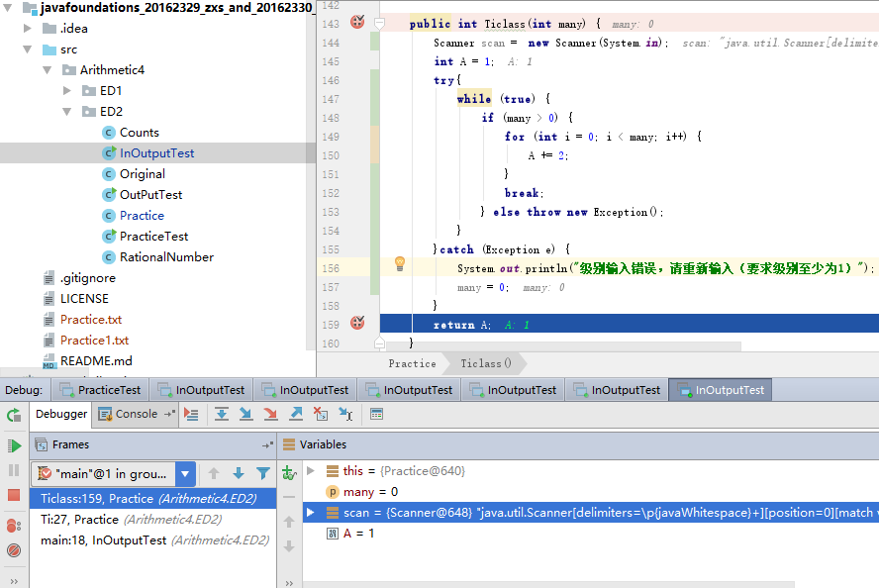Open OutPutTest class file
Viewport: 879px width, 588px height.
(150, 194)
